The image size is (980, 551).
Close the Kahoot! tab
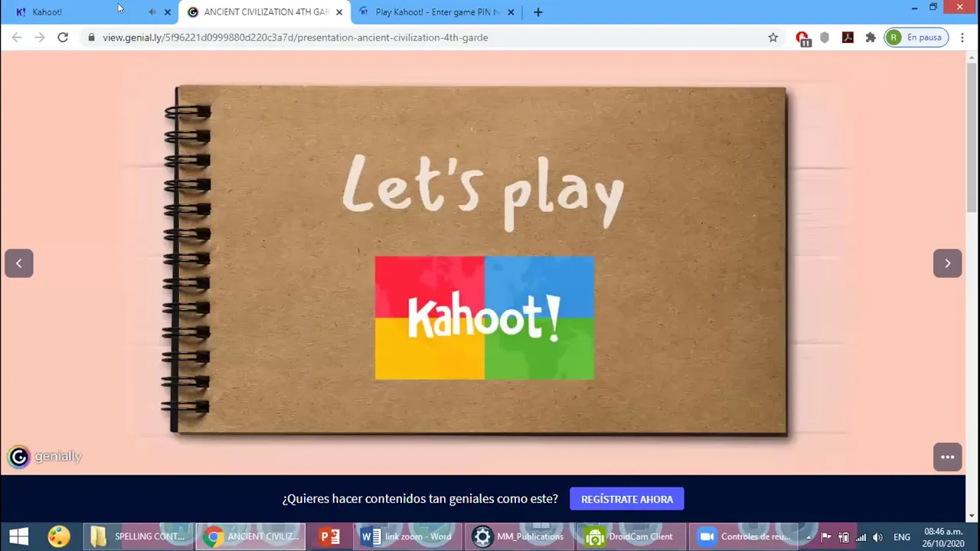[167, 12]
